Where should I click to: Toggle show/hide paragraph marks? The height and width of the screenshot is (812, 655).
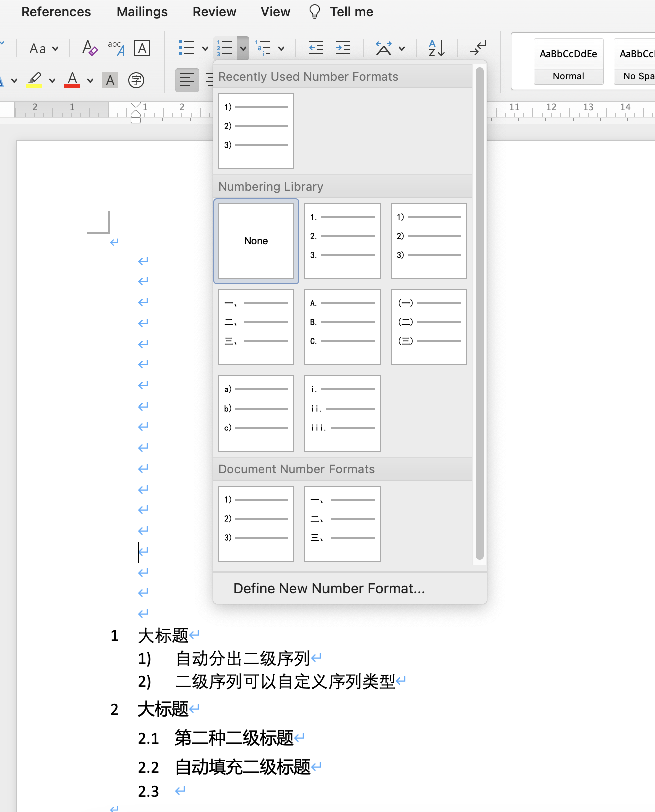click(x=478, y=49)
